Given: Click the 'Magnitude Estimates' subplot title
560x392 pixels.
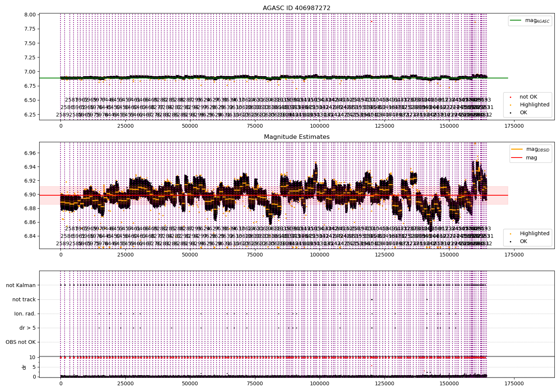Looking at the screenshot, I should pos(296,137).
